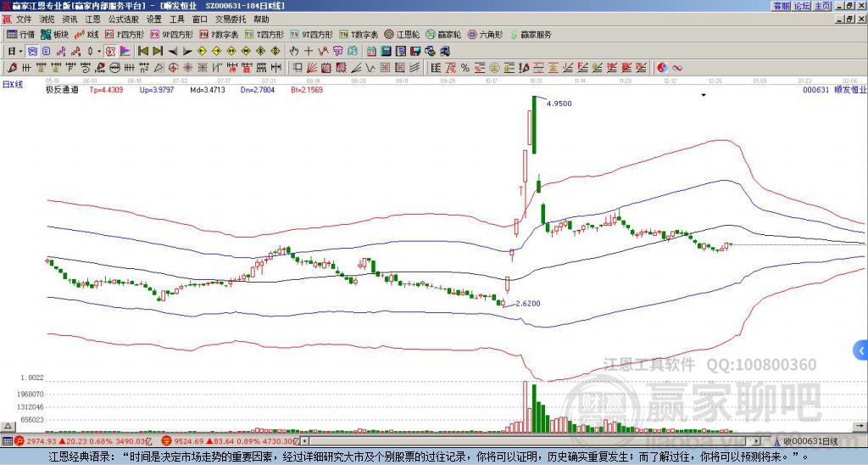Switch to K线 candlestick chart

pyautogui.click(x=86, y=34)
